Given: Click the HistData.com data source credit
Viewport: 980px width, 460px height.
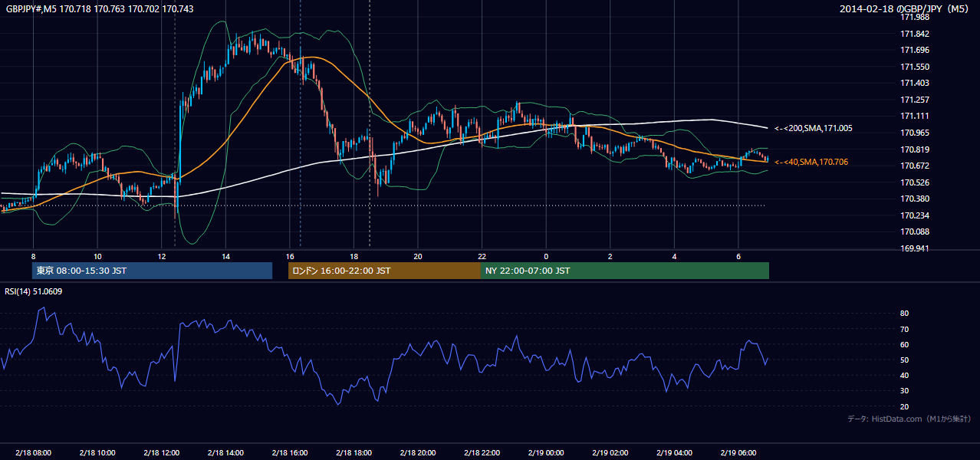Looking at the screenshot, I should tap(909, 419).
